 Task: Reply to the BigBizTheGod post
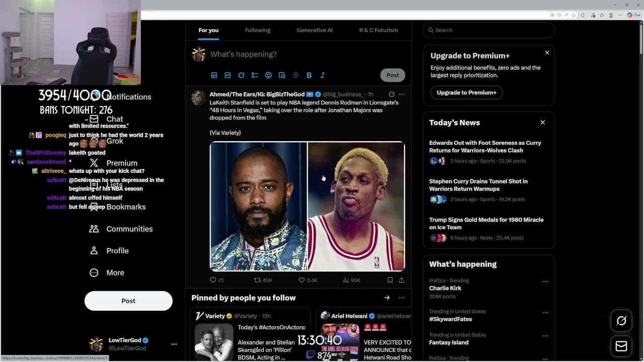click(x=216, y=280)
